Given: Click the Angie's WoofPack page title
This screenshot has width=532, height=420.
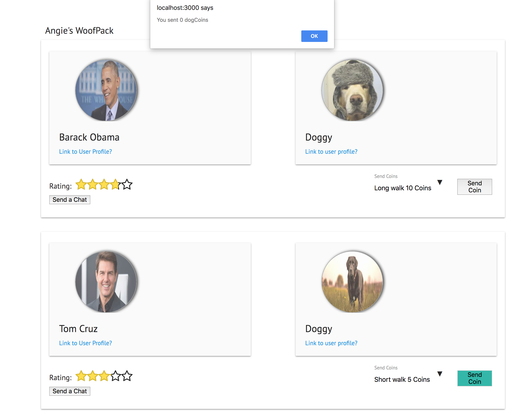Looking at the screenshot, I should [x=79, y=31].
